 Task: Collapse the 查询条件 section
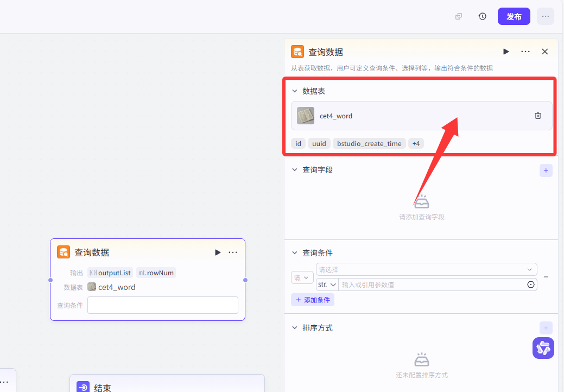(294, 252)
